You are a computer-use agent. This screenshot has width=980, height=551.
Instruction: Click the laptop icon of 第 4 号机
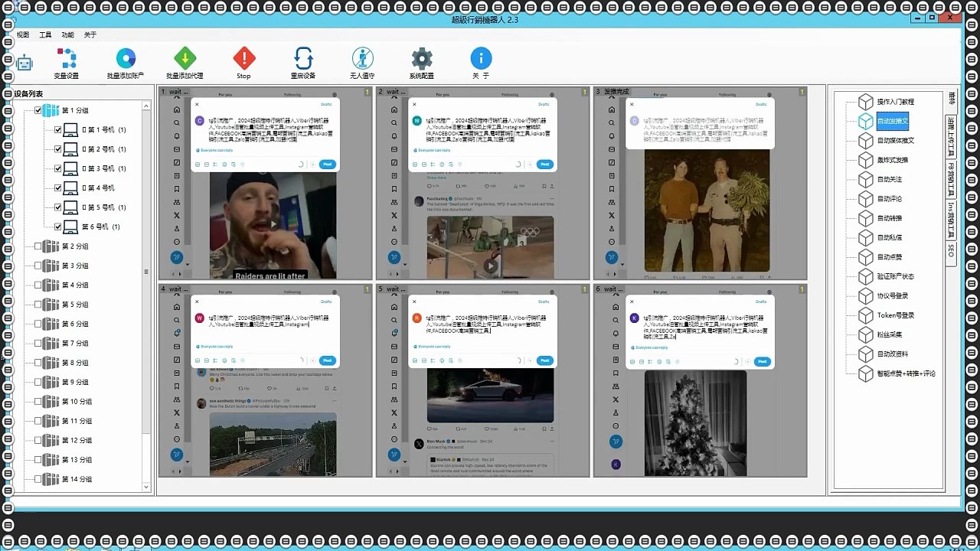[x=70, y=187]
